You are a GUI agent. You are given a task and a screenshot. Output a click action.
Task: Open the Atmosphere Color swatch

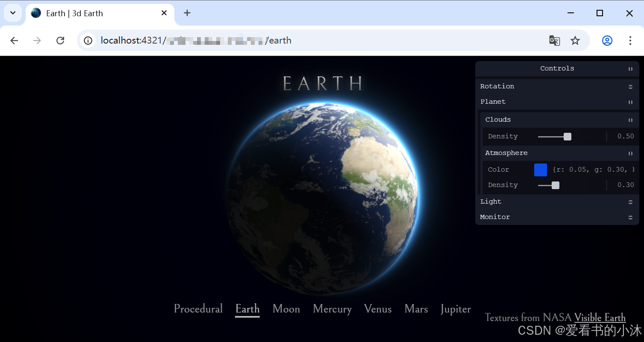541,170
